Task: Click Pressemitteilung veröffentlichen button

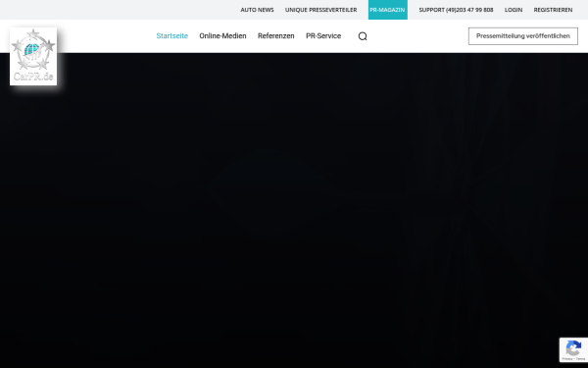Action: tap(523, 36)
